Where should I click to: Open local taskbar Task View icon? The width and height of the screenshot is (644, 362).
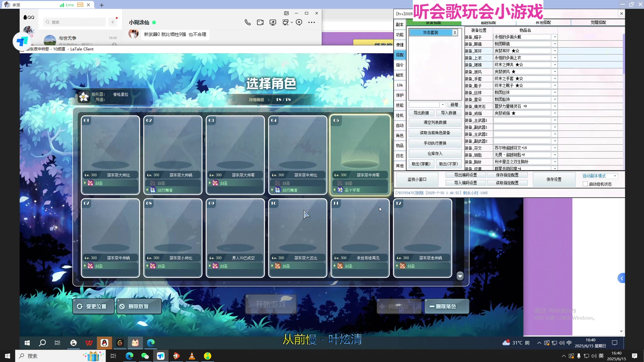click(113, 356)
